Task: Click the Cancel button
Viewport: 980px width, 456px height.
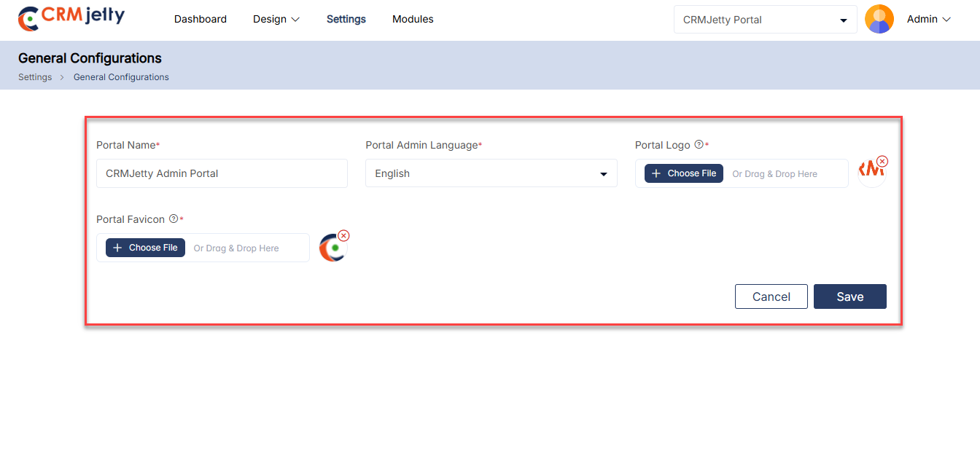Action: pyautogui.click(x=771, y=296)
